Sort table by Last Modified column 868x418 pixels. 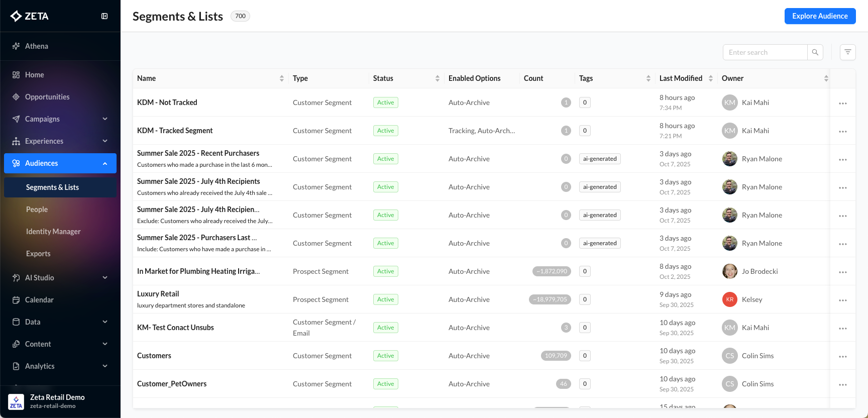click(x=710, y=78)
